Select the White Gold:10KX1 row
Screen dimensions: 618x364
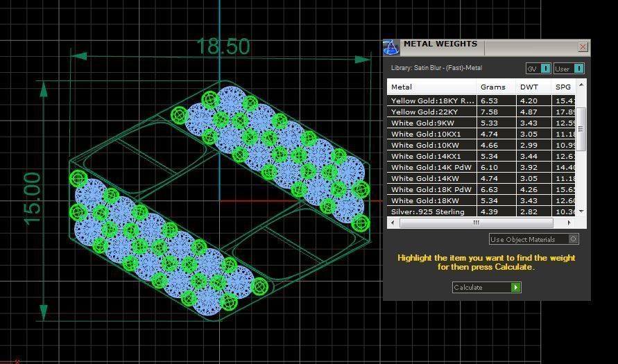(x=481, y=134)
